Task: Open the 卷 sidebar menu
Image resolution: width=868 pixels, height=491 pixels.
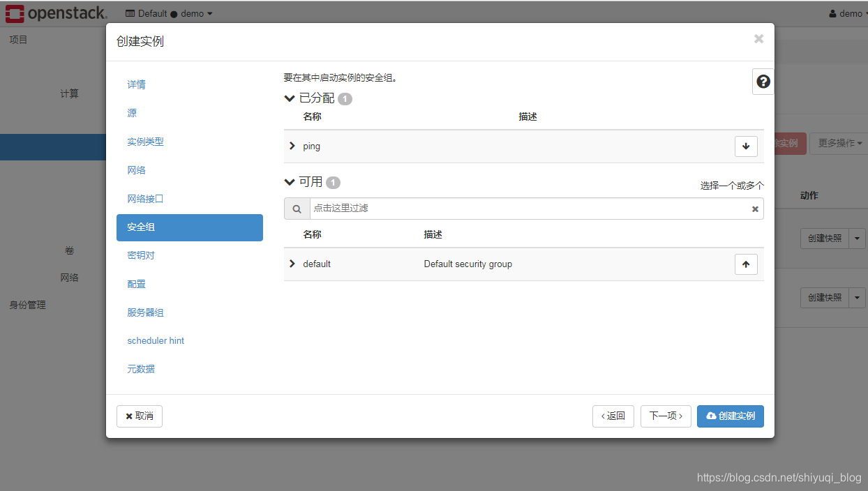Action: 69,250
